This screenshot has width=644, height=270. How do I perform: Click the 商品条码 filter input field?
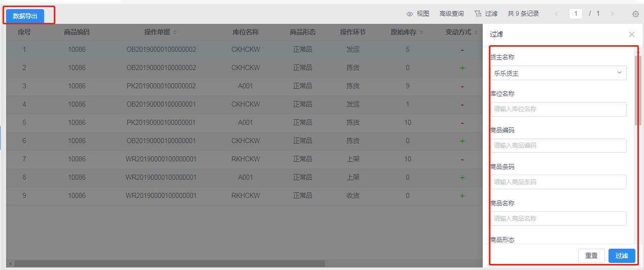coord(558,182)
